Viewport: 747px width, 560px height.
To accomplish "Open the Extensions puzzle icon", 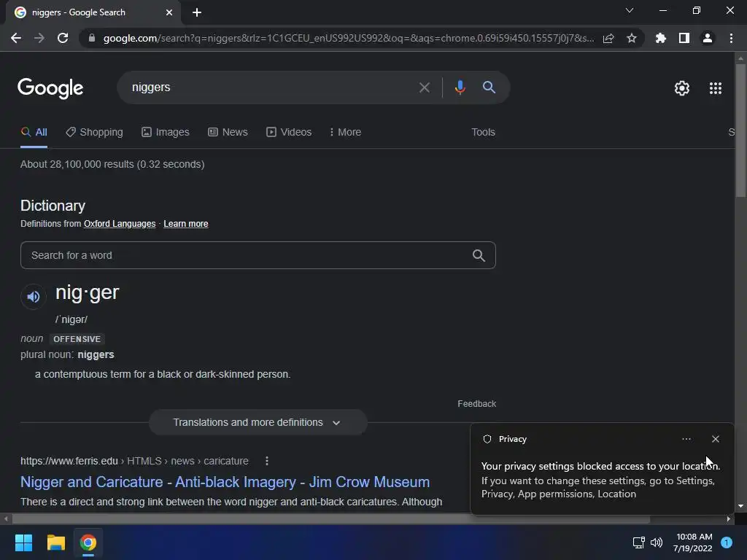I will (661, 38).
